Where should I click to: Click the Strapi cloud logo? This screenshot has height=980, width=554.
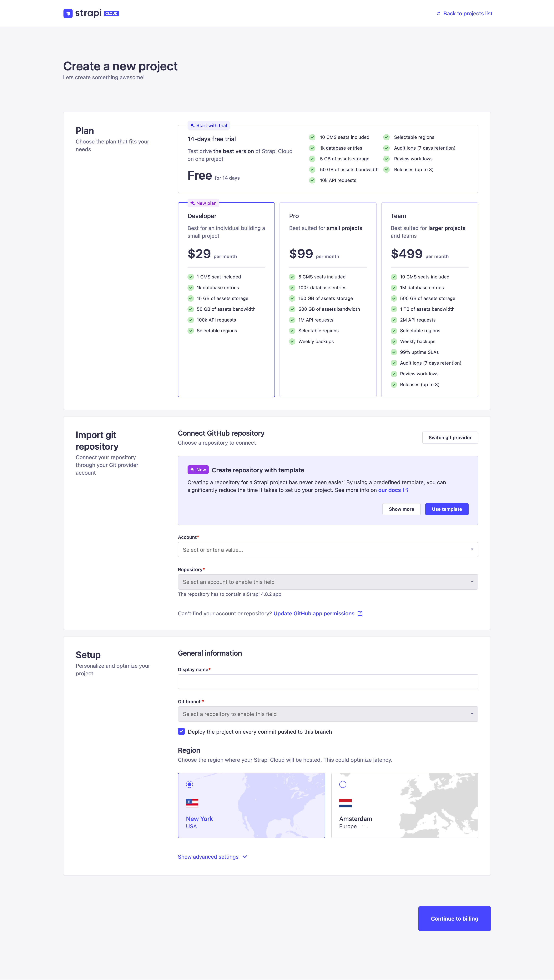(x=91, y=13)
